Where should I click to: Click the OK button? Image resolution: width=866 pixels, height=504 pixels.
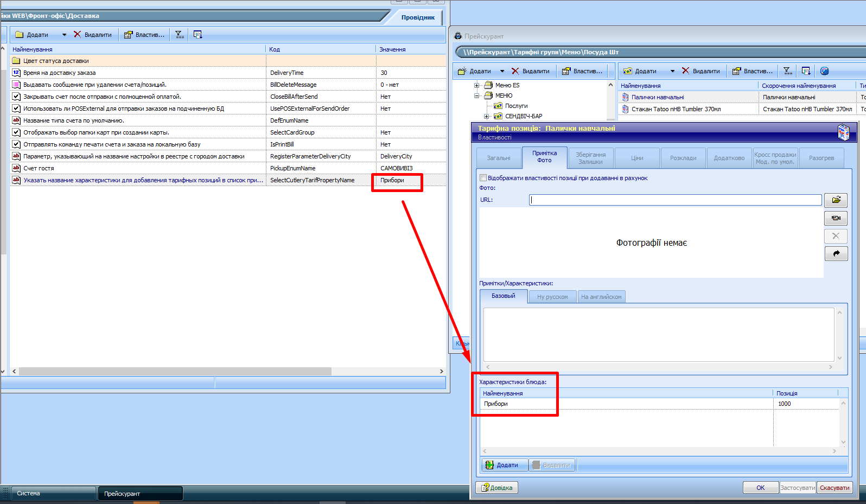pos(760,488)
